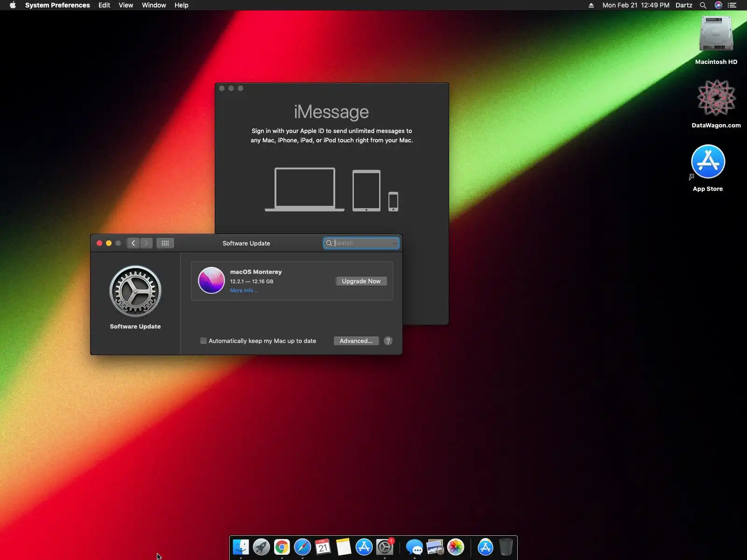This screenshot has width=747, height=560.
Task: Click the "Software Update" label under the gear
Action: tap(135, 326)
